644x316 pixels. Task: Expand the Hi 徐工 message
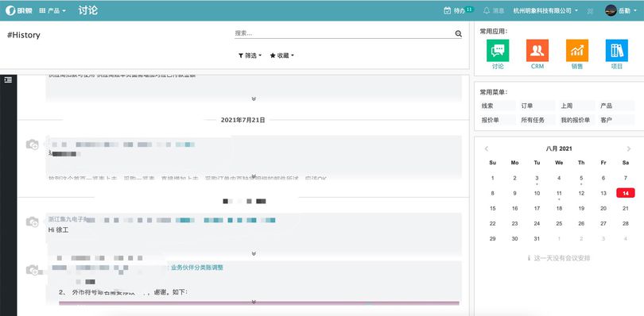254,253
